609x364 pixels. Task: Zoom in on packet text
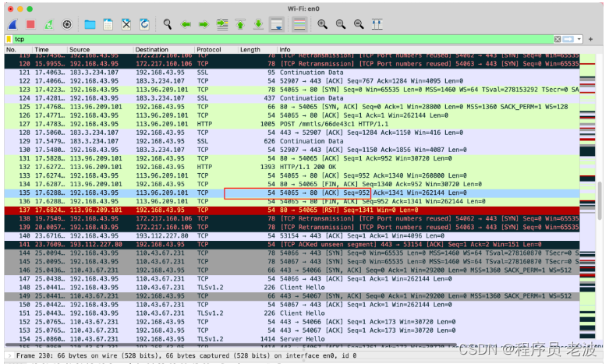[322, 24]
